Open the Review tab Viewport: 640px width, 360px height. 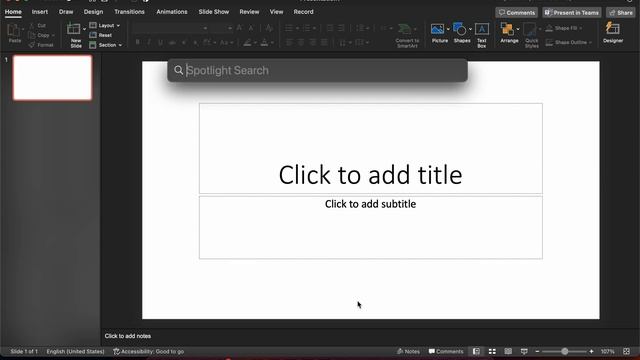coord(249,12)
